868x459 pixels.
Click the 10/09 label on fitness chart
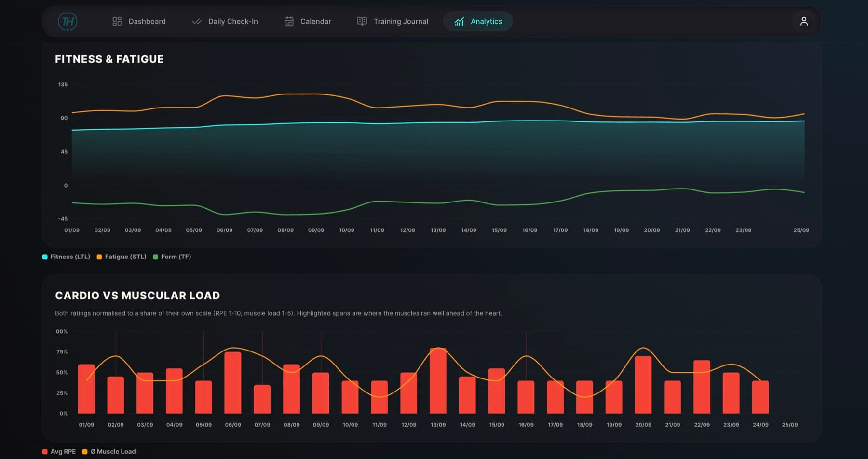347,230
